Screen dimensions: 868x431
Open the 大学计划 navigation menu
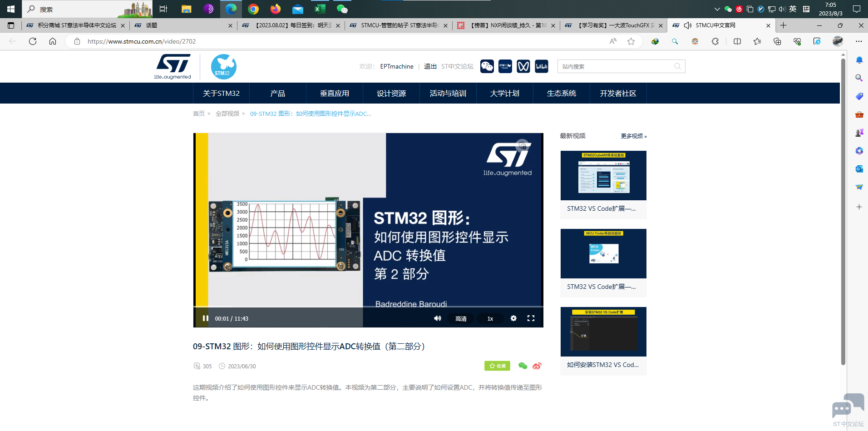(505, 93)
